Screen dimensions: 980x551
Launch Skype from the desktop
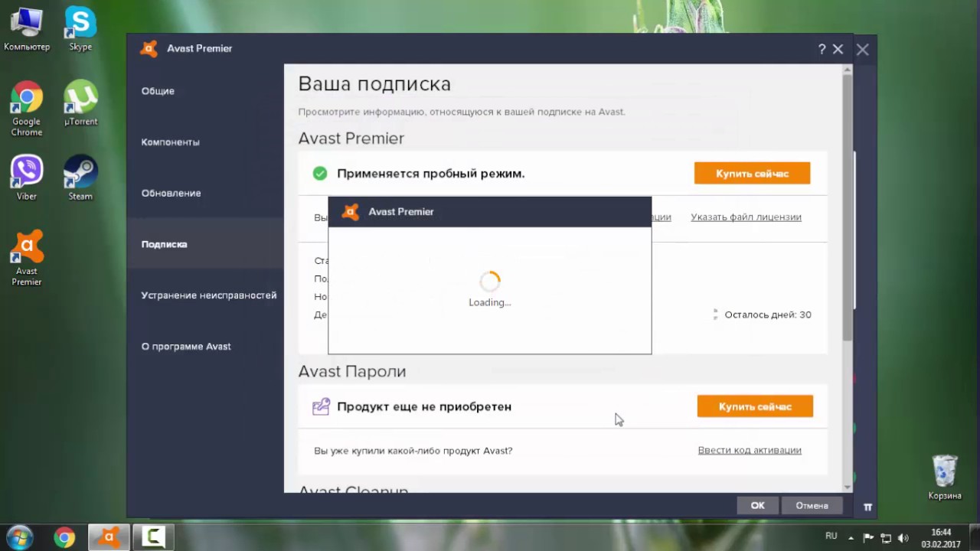click(x=80, y=29)
